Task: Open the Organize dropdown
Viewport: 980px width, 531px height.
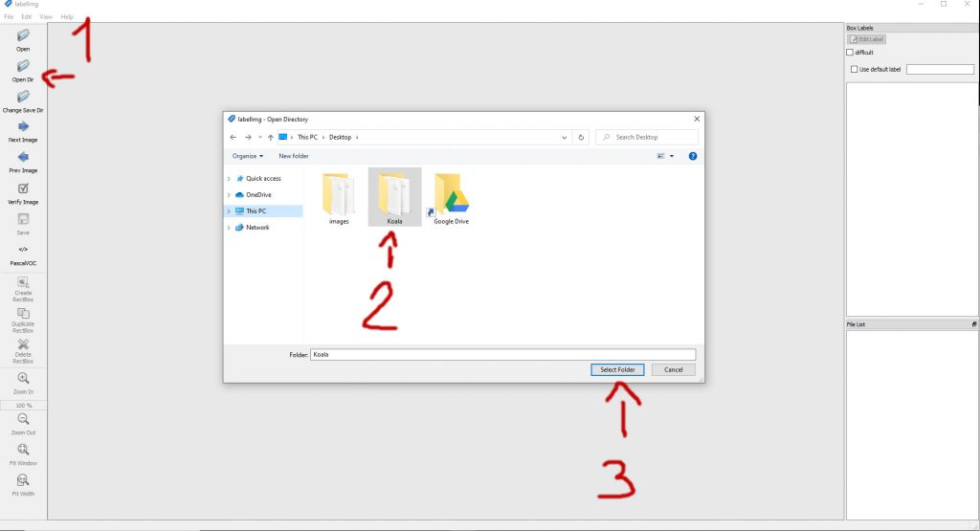Action: (x=248, y=156)
